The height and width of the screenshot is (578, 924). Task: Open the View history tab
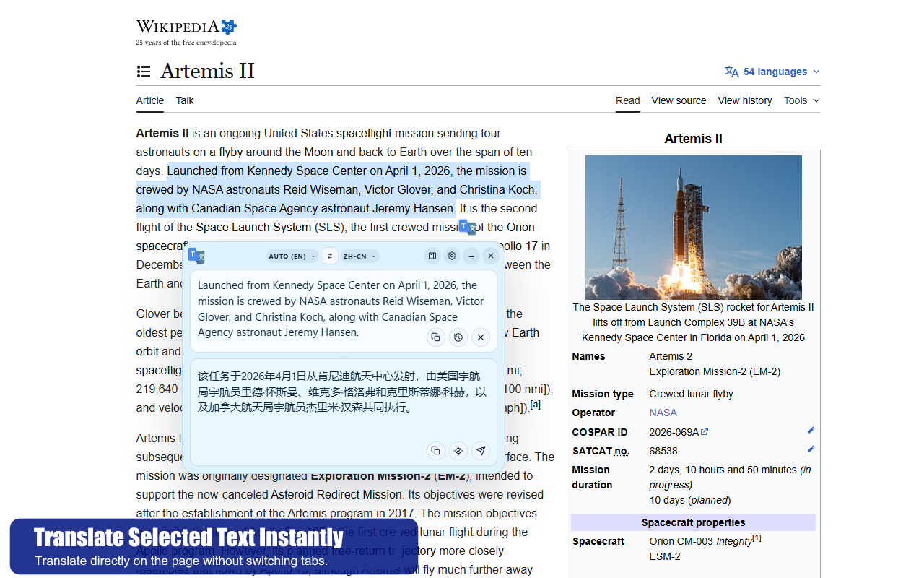744,100
